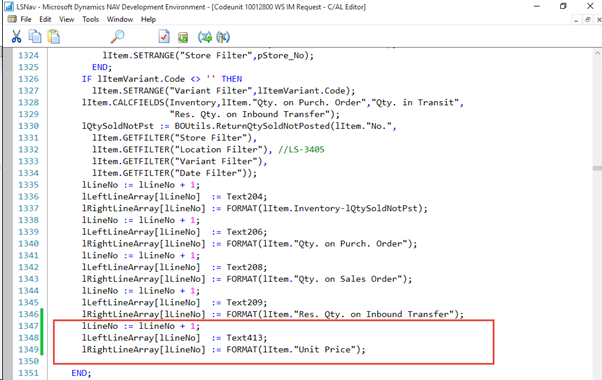The height and width of the screenshot is (380, 602).
Task: Click the green C/AL Locals icon
Action: pos(183,37)
